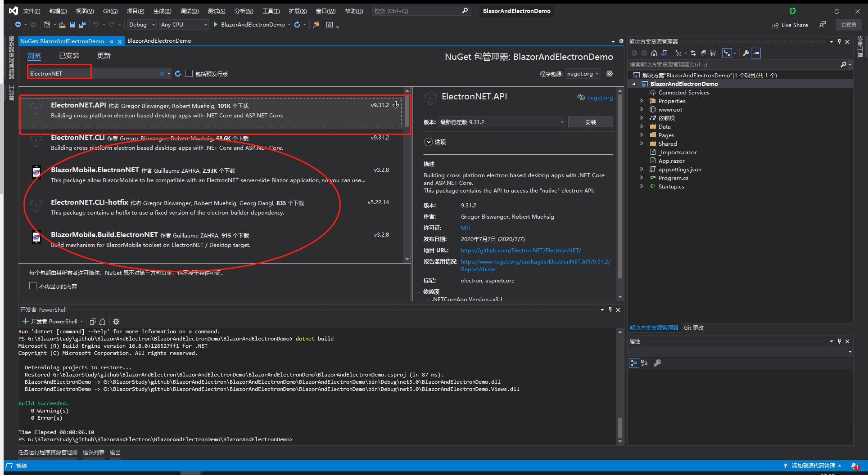The width and height of the screenshot is (868, 475).
Task: Open NuGet package source settings gear
Action: 610,74
